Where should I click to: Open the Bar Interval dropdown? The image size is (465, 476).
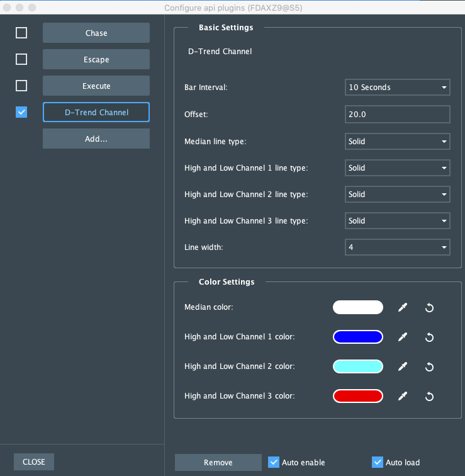[x=397, y=88]
